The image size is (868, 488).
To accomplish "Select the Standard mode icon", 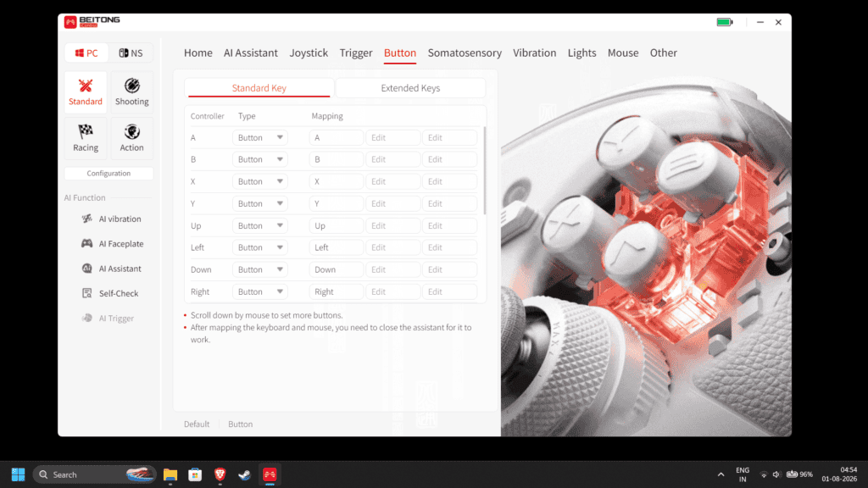I will click(86, 92).
